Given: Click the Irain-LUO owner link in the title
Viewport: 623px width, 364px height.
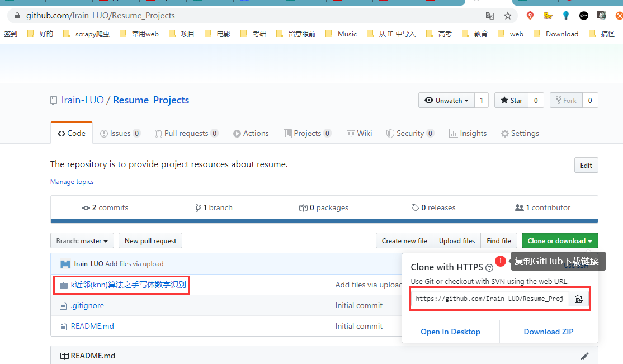Looking at the screenshot, I should (83, 100).
